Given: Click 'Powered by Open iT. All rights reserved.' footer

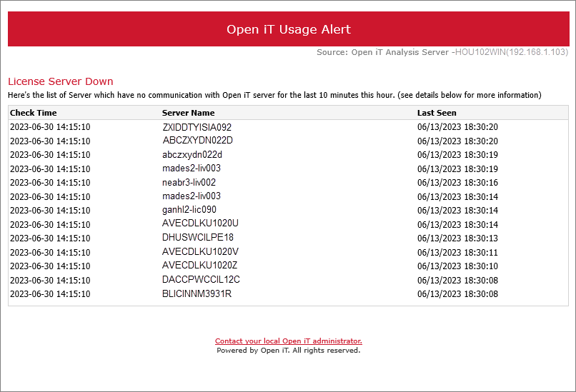Looking at the screenshot, I should click(289, 351).
